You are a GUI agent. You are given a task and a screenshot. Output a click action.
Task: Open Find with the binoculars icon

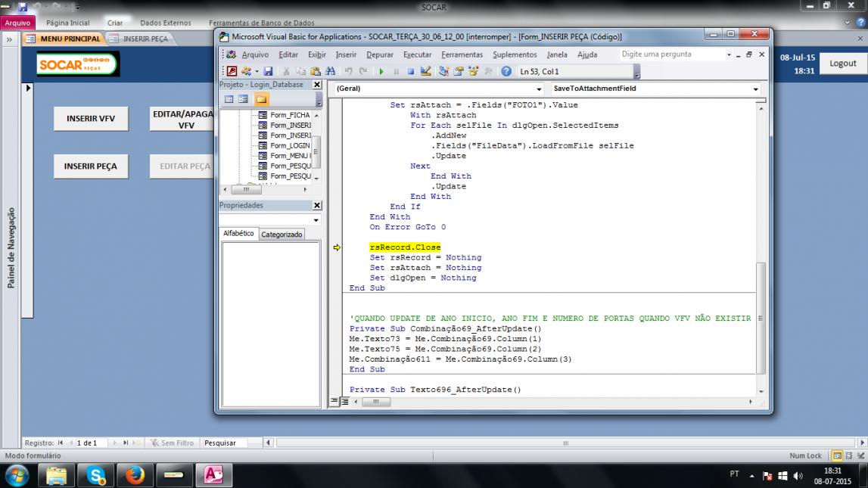[331, 71]
